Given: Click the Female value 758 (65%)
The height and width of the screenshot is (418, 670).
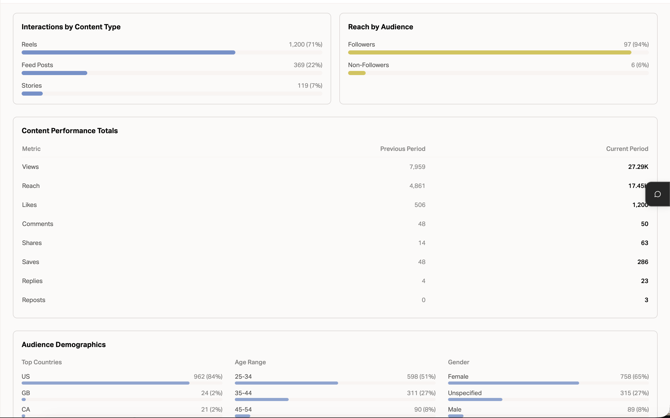Looking at the screenshot, I should pyautogui.click(x=635, y=377).
